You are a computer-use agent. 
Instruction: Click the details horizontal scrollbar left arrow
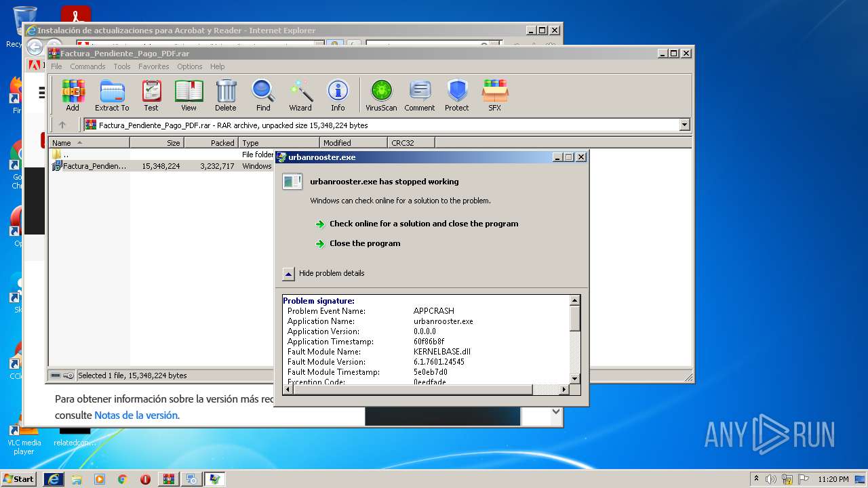pos(288,389)
